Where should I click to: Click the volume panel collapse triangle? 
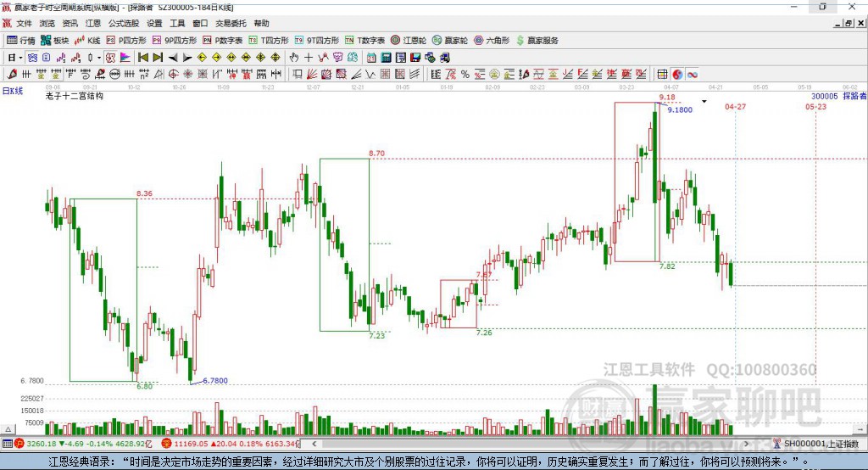click(8, 429)
